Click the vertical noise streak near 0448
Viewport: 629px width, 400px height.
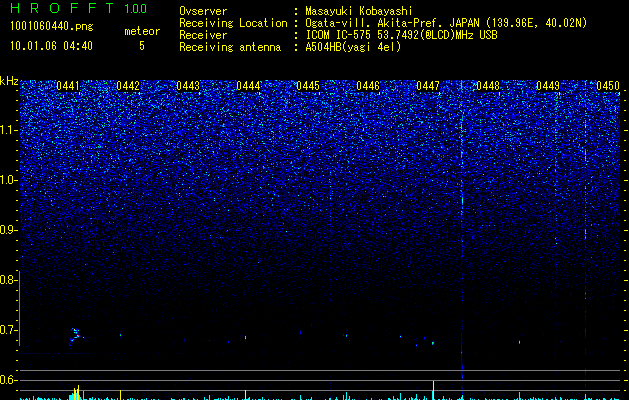pyautogui.click(x=462, y=229)
